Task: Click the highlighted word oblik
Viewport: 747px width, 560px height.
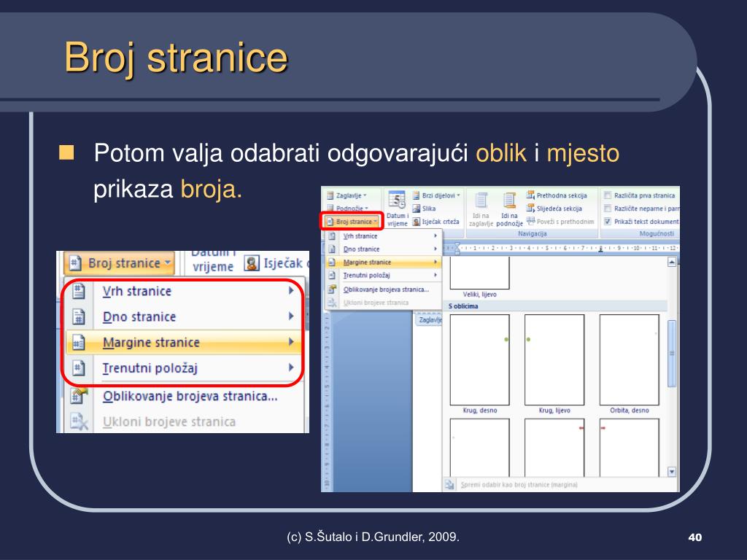Action: point(500,153)
